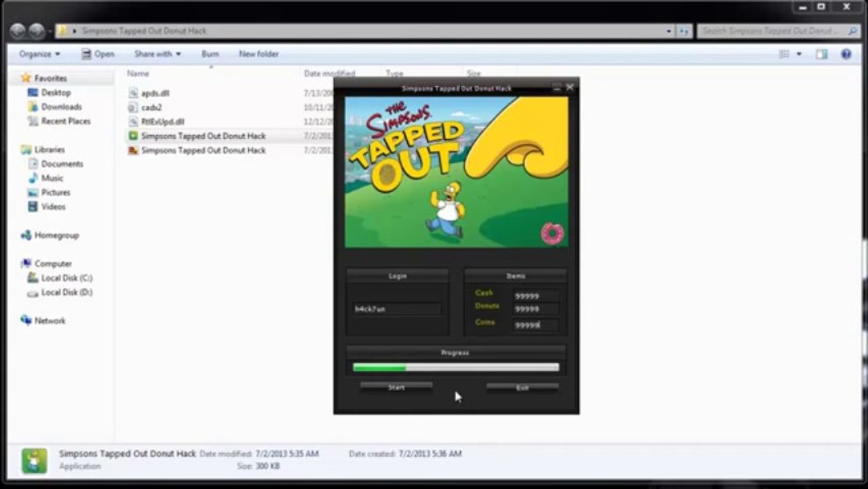The image size is (868, 489).
Task: Select the Downloads folder icon in sidebar
Action: pos(33,107)
